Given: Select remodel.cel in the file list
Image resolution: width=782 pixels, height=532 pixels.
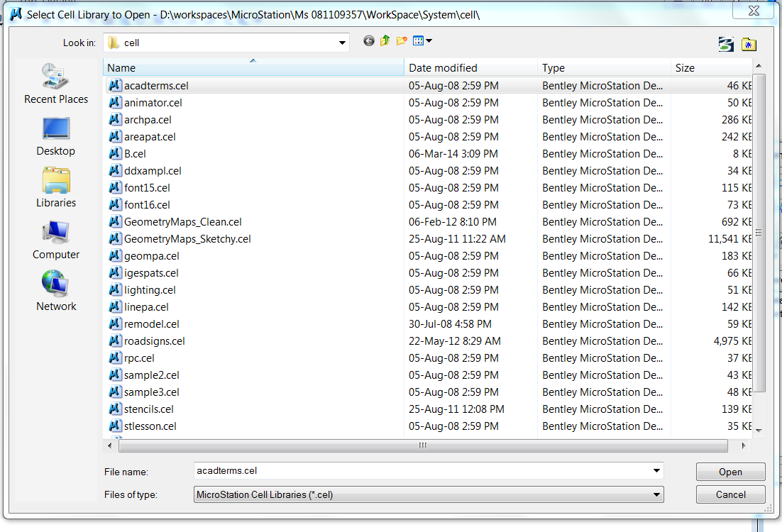Looking at the screenshot, I should [152, 323].
